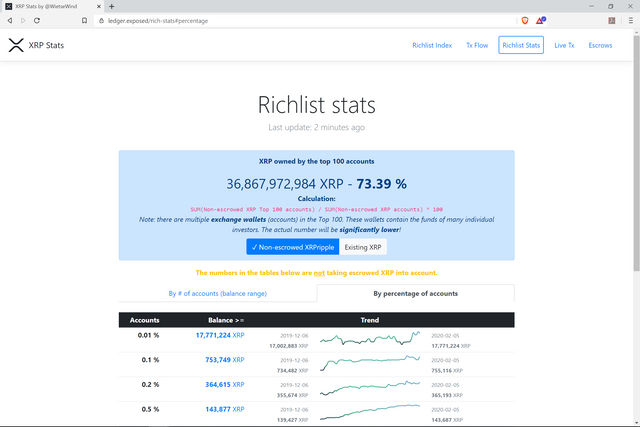The height and width of the screenshot is (427, 640).
Task: Click the 0.01 % trend sparkline
Action: [370, 339]
